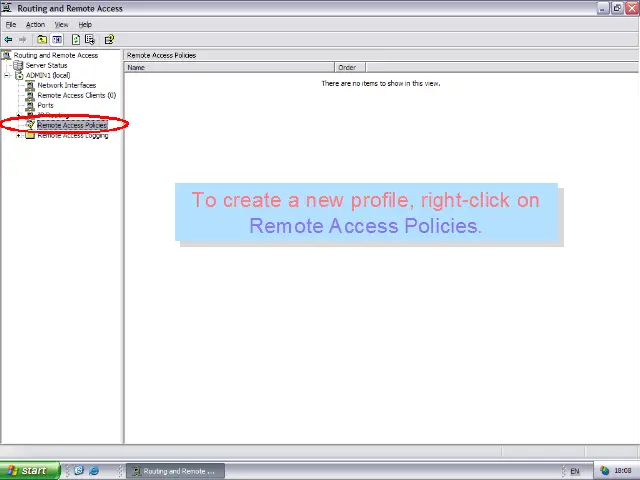Sort by the Name column header
This screenshot has height=480, width=640.
point(229,67)
